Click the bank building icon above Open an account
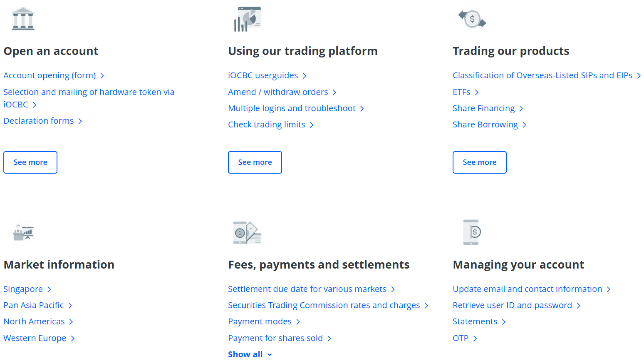 [23, 19]
